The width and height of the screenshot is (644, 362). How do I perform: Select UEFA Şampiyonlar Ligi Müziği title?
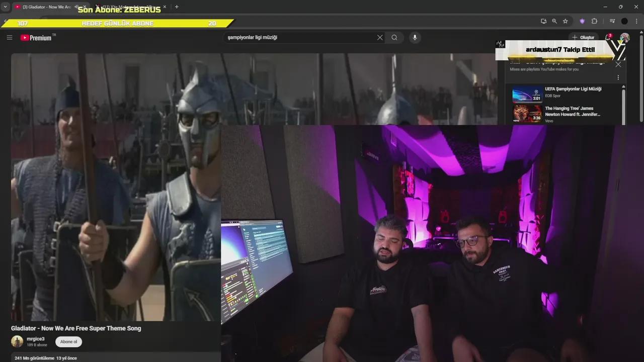pyautogui.click(x=573, y=89)
